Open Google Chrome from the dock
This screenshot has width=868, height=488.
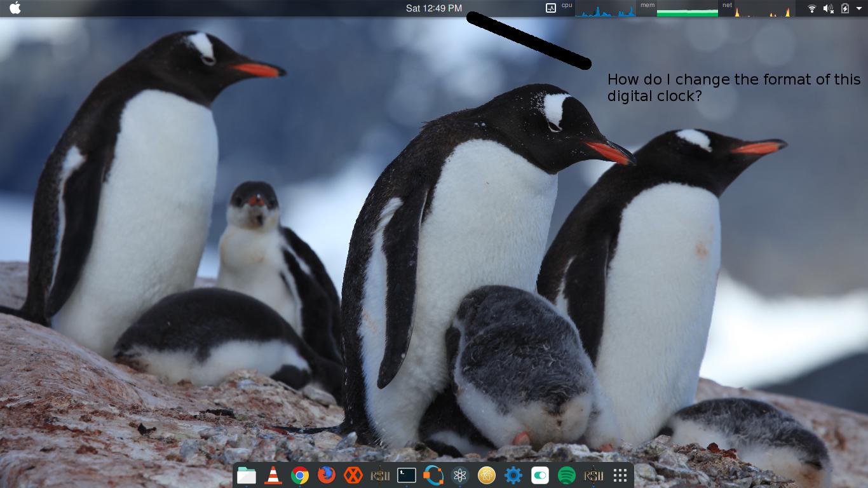tap(300, 475)
